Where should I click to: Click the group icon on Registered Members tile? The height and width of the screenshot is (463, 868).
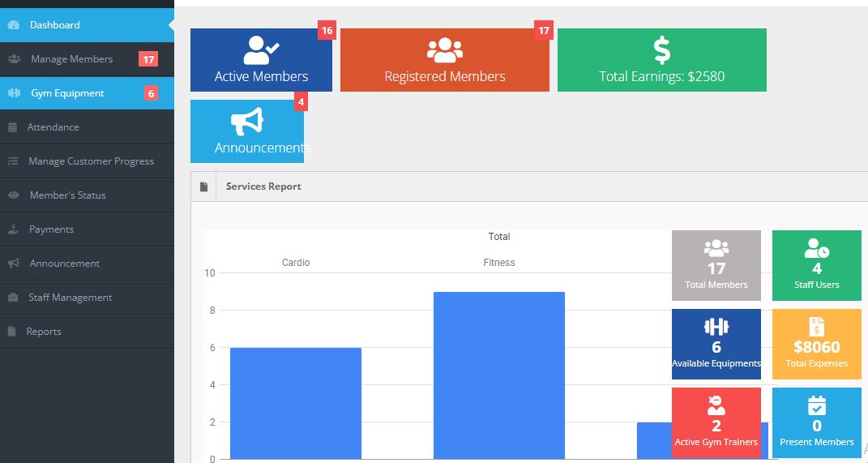coord(444,50)
